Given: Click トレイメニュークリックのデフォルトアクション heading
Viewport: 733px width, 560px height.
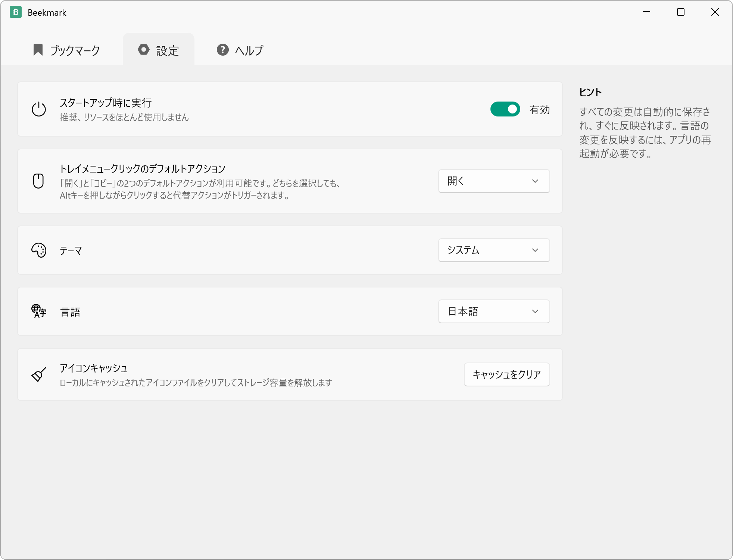Looking at the screenshot, I should pos(143,169).
